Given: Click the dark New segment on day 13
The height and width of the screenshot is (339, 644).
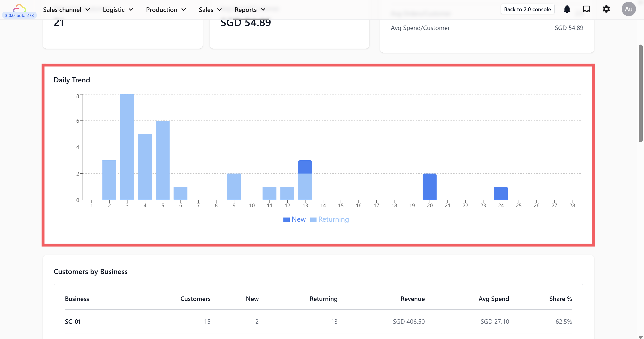Looking at the screenshot, I should coord(305,167).
